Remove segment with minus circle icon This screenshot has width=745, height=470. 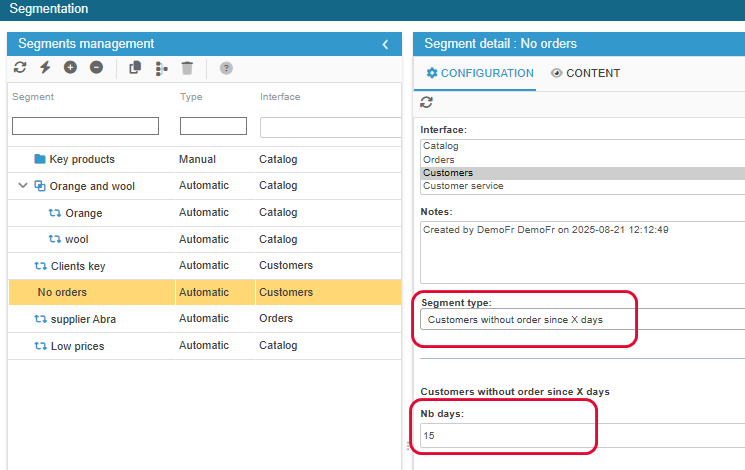(96, 67)
